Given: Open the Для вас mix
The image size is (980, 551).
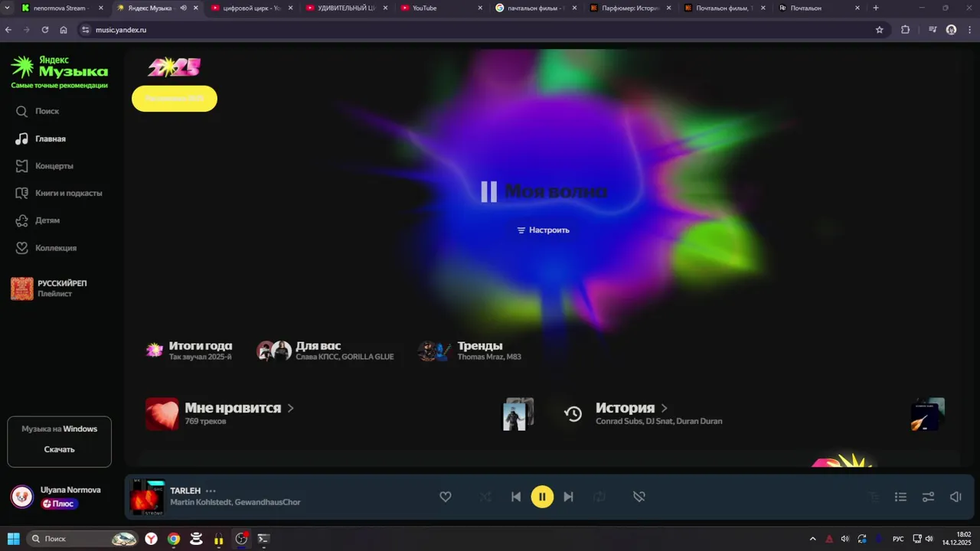Looking at the screenshot, I should pos(325,350).
